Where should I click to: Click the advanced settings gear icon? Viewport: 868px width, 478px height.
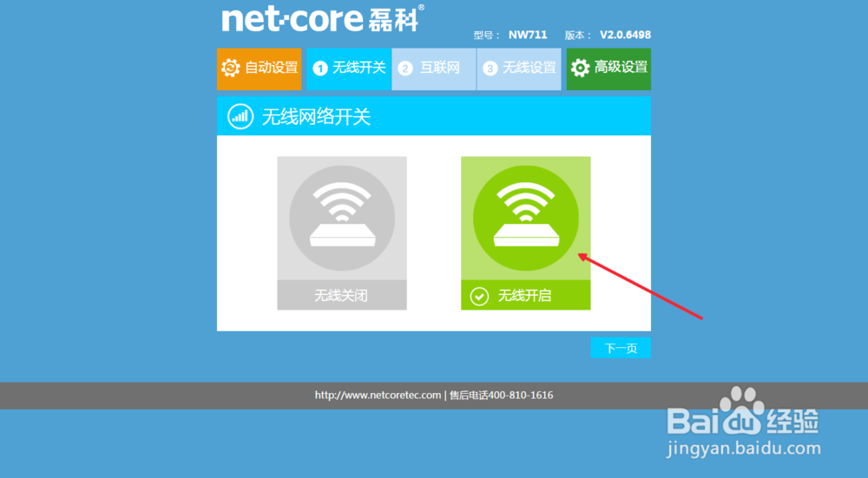tap(580, 68)
